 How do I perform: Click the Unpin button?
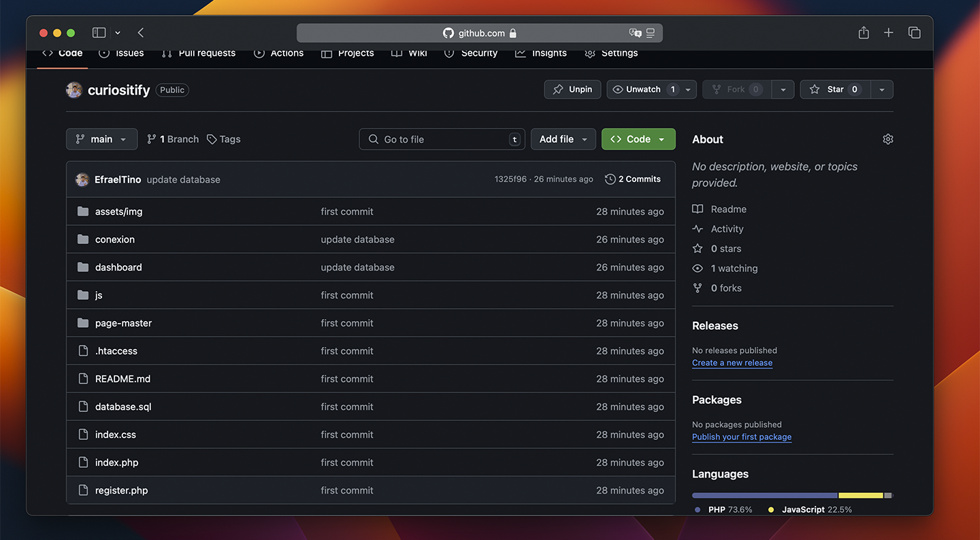click(572, 89)
